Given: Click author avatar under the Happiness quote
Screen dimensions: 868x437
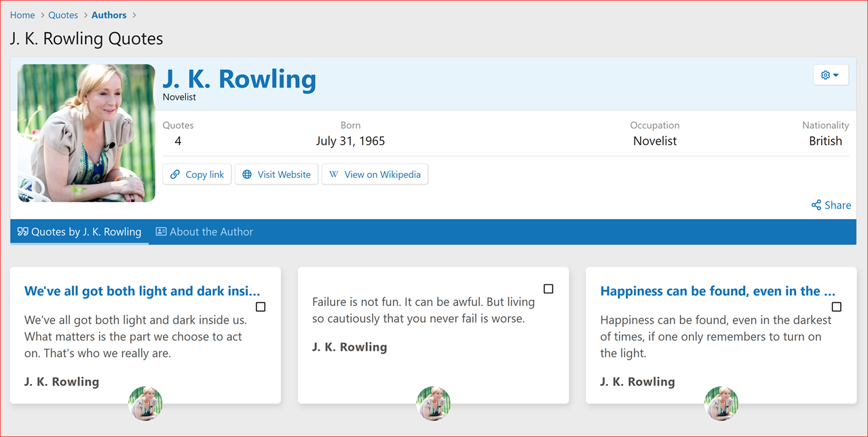Looking at the screenshot, I should 721,404.
